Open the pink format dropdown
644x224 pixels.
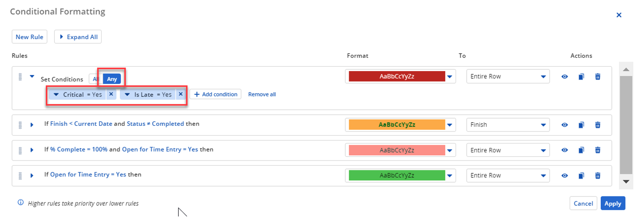(x=450, y=151)
